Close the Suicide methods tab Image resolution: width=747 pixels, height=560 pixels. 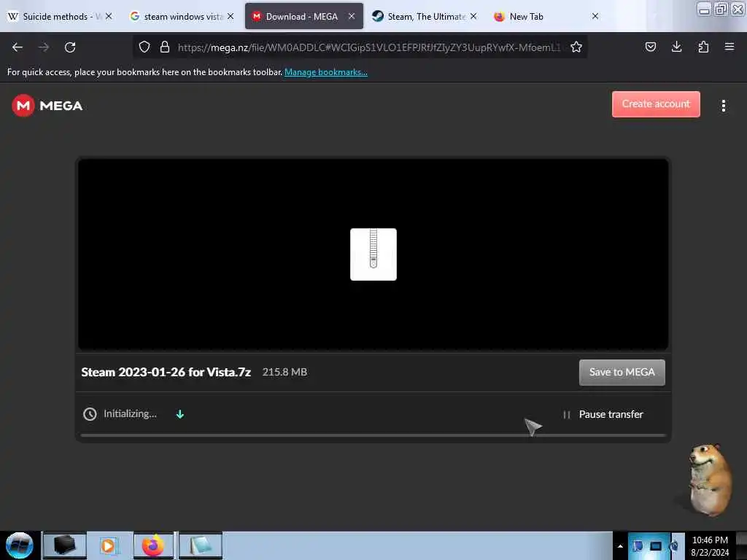(x=109, y=16)
